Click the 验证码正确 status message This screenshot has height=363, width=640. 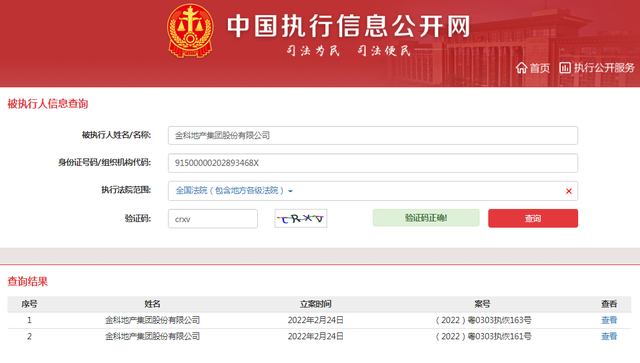(426, 218)
